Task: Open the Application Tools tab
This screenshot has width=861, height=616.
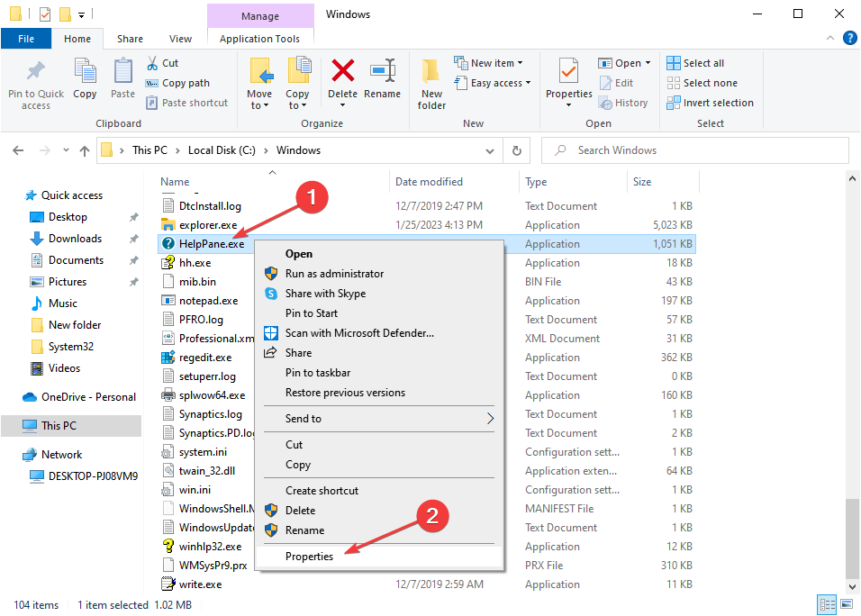Action: [x=259, y=39]
